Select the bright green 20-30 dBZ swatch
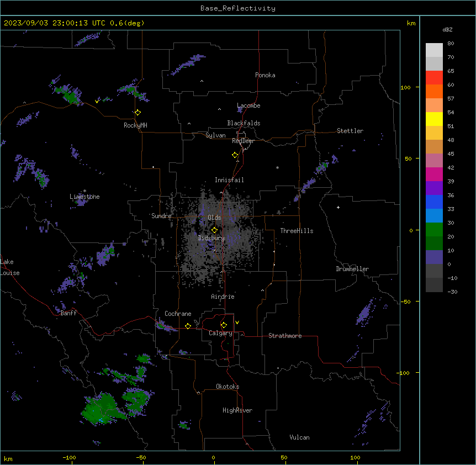The width and height of the screenshot is (476, 465). [434, 230]
